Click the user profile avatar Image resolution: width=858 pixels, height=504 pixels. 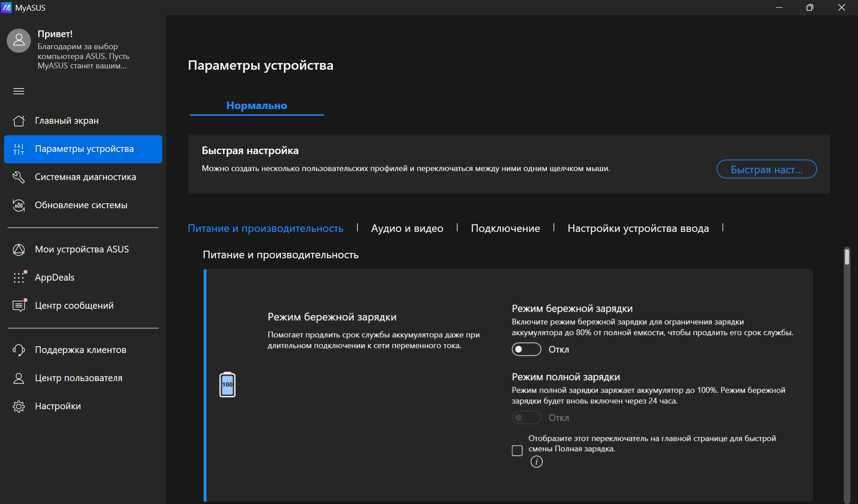(x=19, y=41)
